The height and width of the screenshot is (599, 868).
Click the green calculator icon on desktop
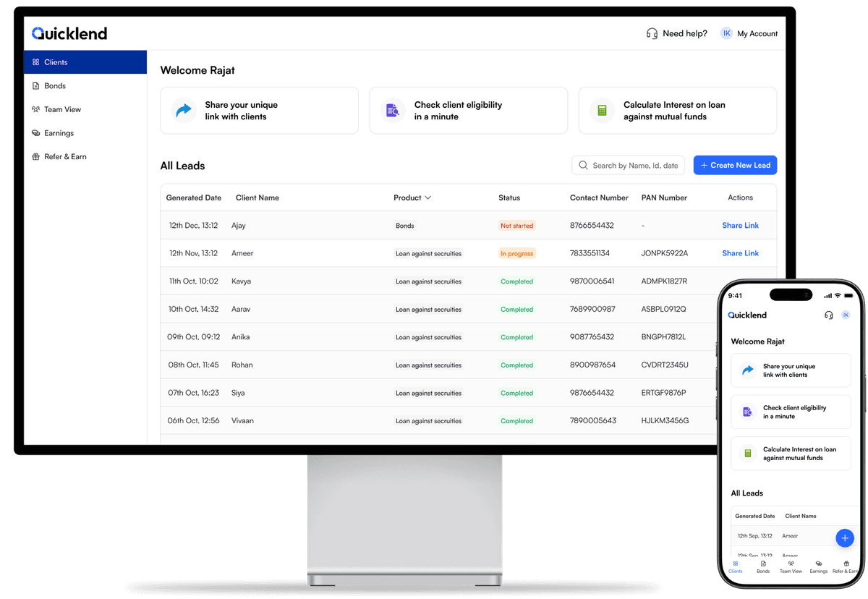[x=601, y=111]
